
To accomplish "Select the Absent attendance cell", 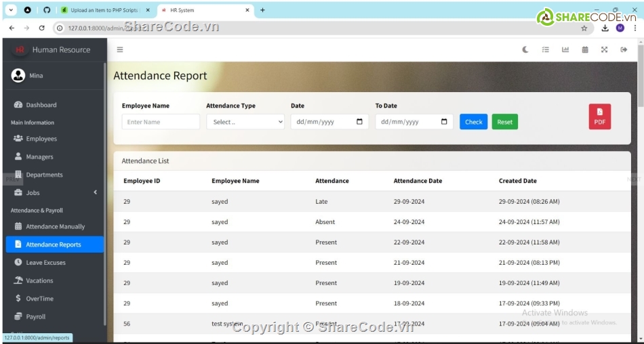I will coord(325,222).
